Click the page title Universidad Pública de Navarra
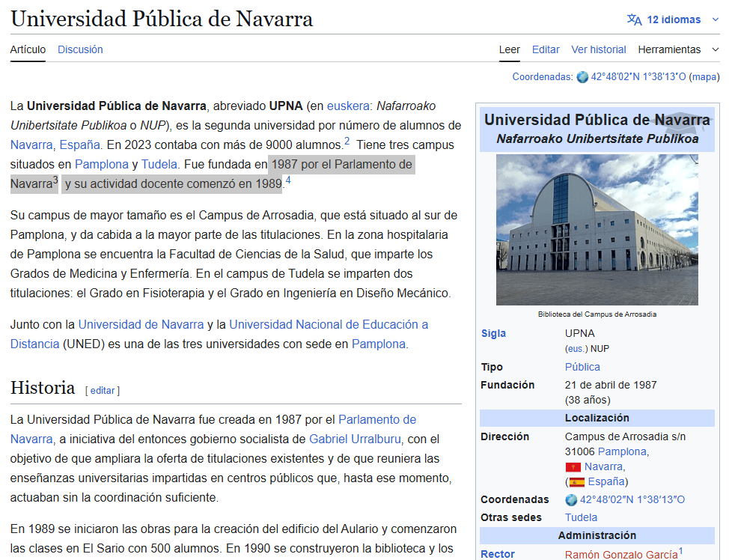The height and width of the screenshot is (560, 729). point(162,19)
